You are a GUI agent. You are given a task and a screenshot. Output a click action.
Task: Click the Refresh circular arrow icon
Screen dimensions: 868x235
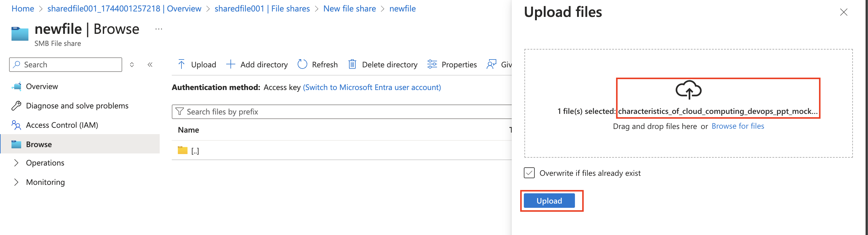[302, 64]
